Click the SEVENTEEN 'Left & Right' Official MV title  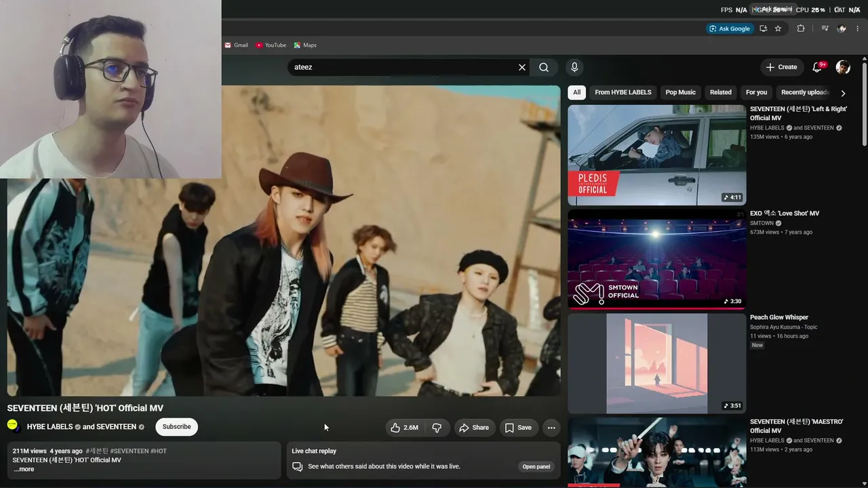pyautogui.click(x=798, y=113)
